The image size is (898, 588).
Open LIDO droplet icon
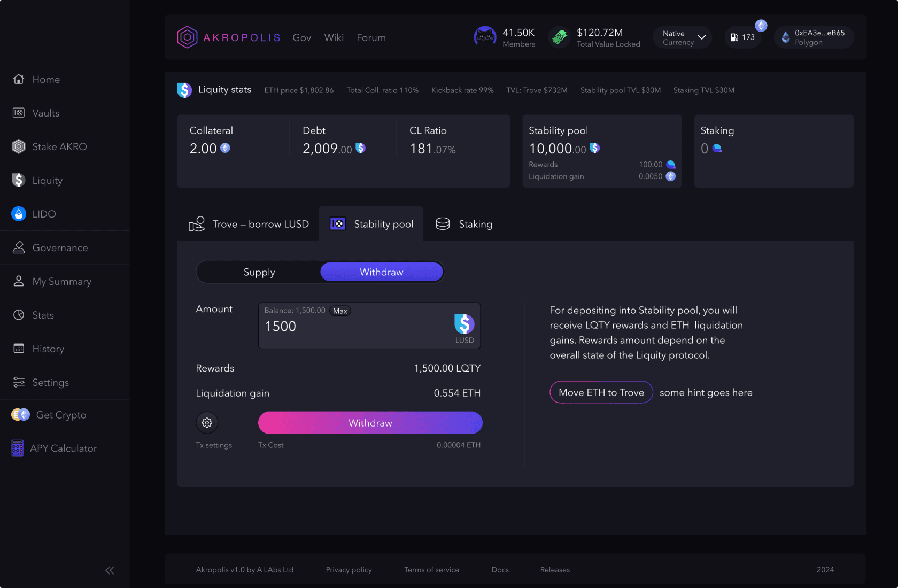19,214
